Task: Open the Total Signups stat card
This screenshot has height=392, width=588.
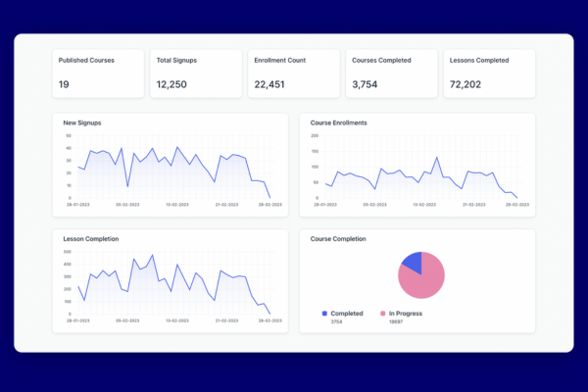Action: pos(195,73)
